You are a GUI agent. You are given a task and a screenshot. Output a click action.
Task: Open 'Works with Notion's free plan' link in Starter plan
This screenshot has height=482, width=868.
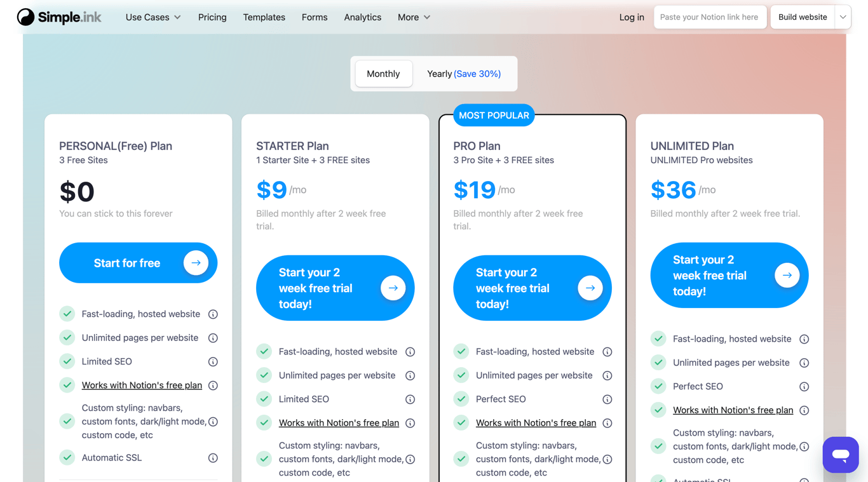tap(339, 423)
